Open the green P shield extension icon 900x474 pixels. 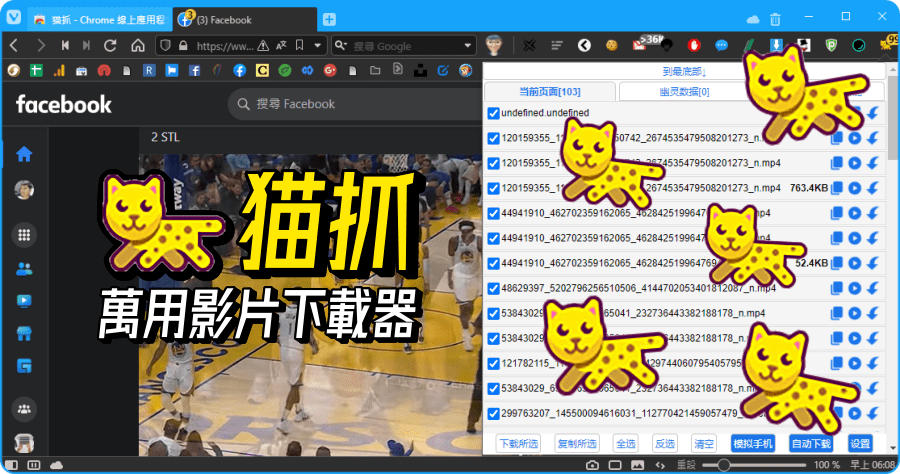tap(831, 45)
